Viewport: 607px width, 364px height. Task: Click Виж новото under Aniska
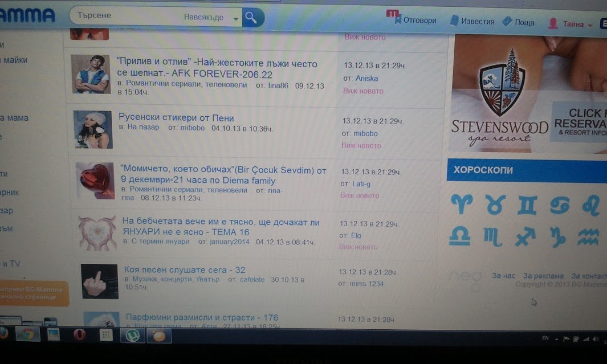[363, 91]
